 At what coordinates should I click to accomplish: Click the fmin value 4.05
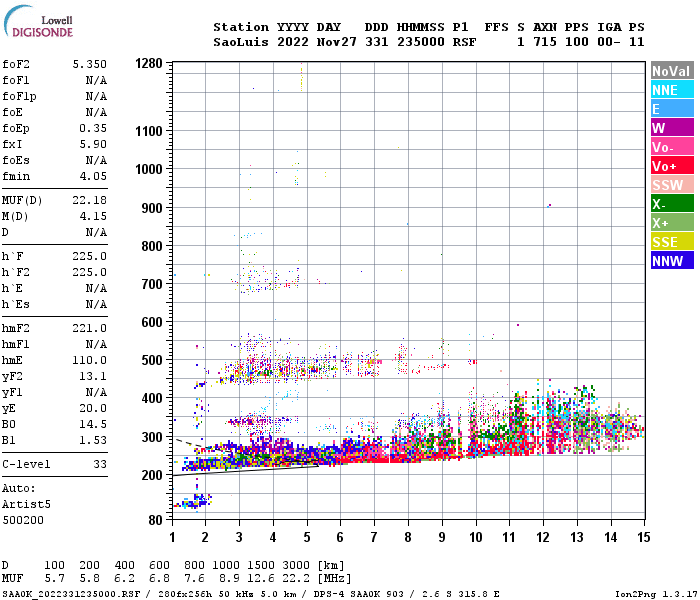(x=93, y=176)
